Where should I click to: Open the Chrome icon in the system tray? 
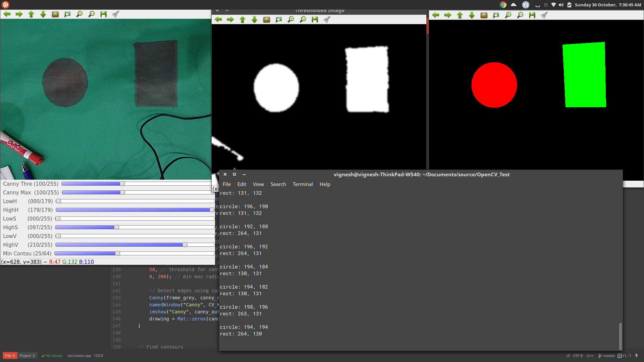503,5
